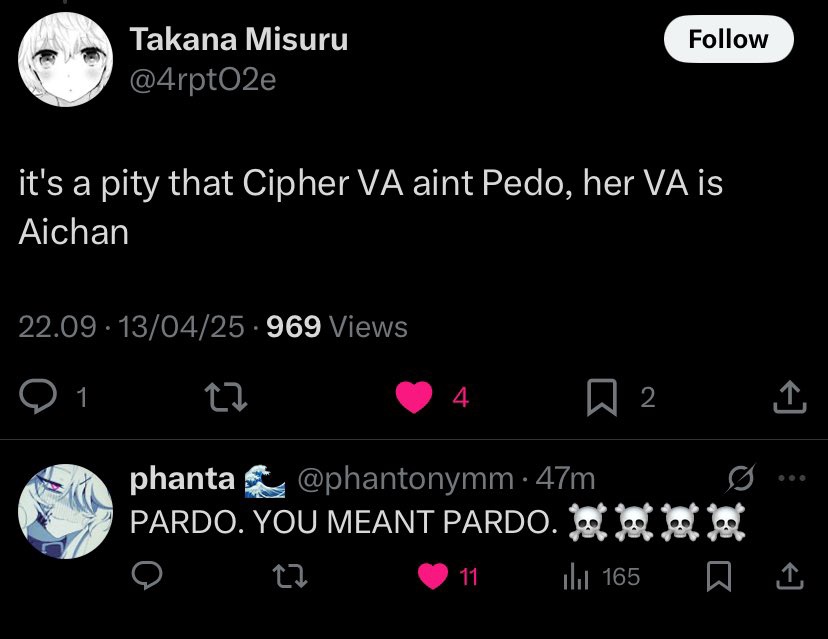Bookmark the main post

click(x=600, y=398)
